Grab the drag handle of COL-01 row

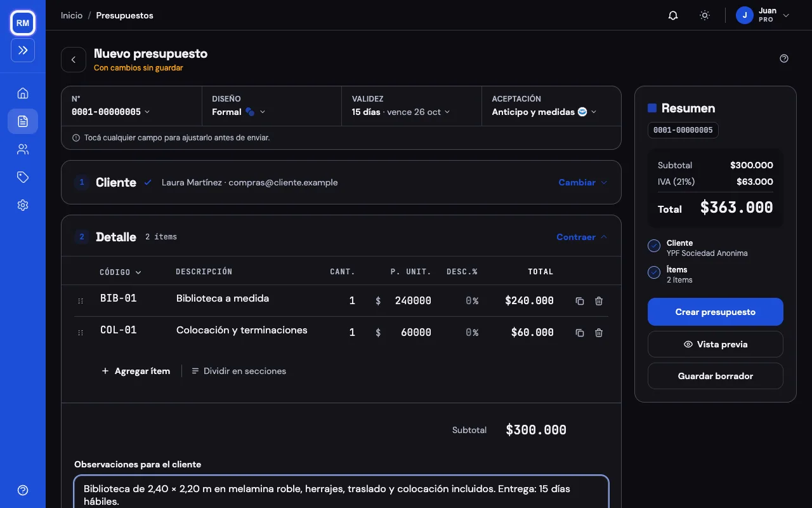81,333
